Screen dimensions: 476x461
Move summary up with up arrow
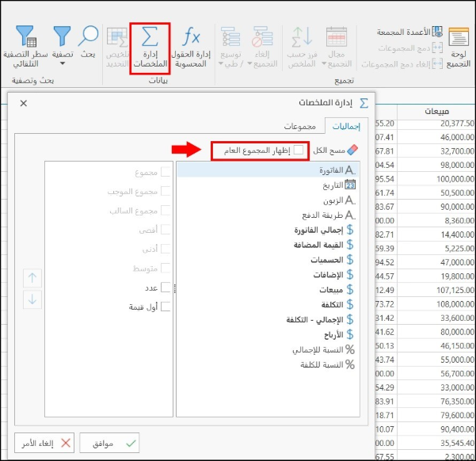click(x=32, y=277)
